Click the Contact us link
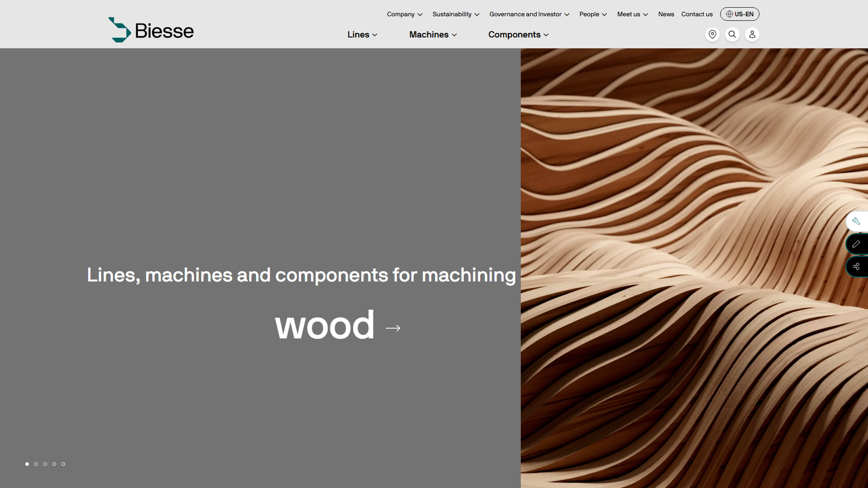 pyautogui.click(x=697, y=14)
